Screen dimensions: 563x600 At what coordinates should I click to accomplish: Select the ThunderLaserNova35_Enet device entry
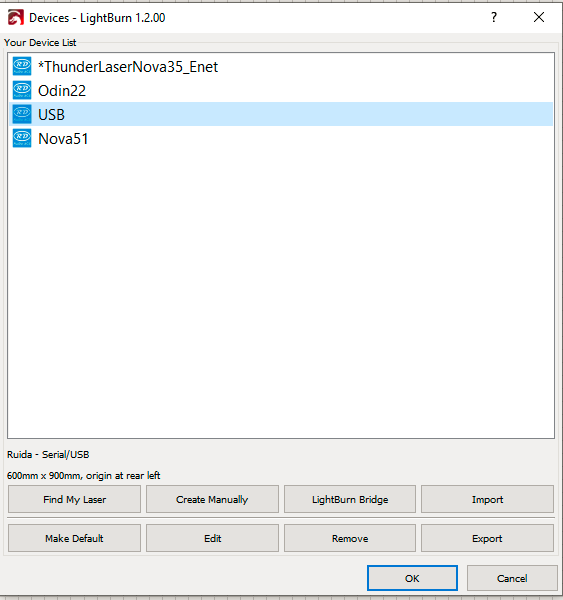281,67
